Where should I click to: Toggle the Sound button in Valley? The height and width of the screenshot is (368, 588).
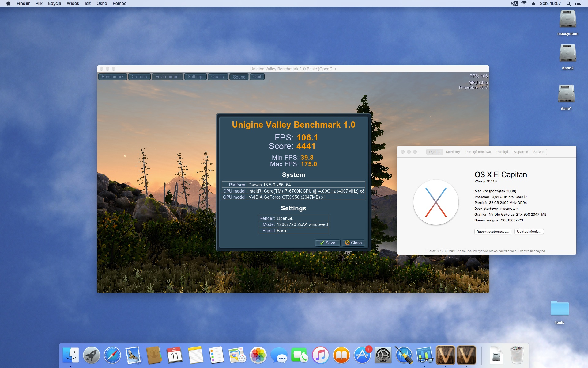pos(239,77)
